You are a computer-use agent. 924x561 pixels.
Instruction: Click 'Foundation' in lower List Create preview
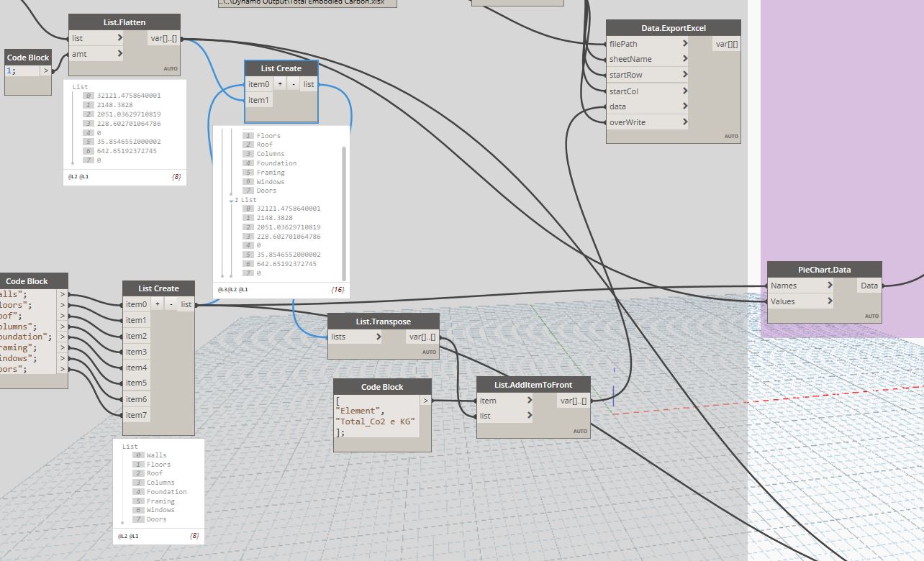(x=167, y=492)
